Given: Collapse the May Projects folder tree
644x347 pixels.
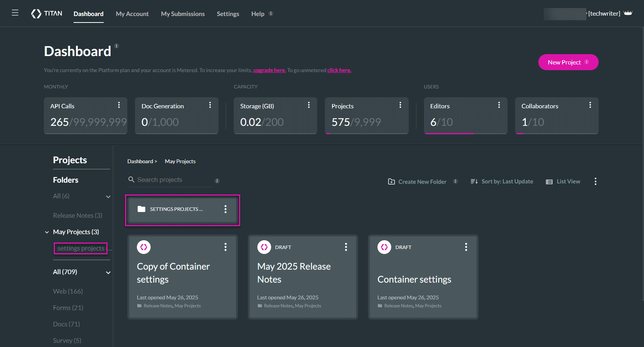Looking at the screenshot, I should [47, 232].
